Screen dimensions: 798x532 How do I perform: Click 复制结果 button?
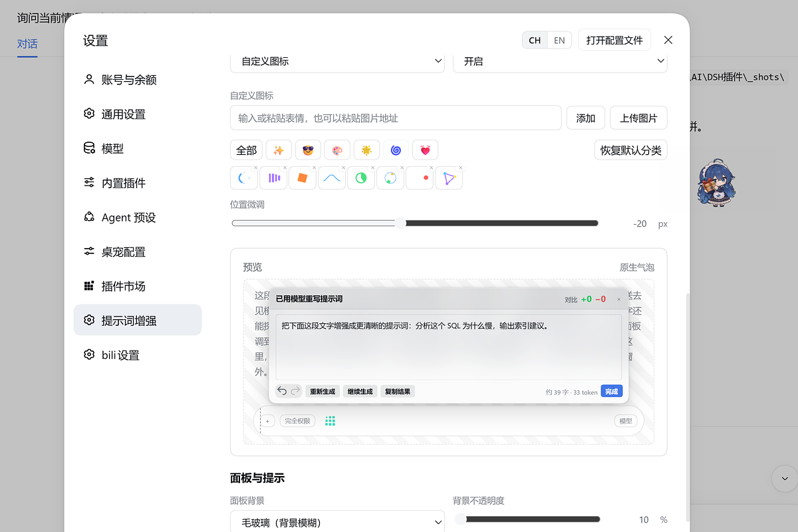click(398, 392)
